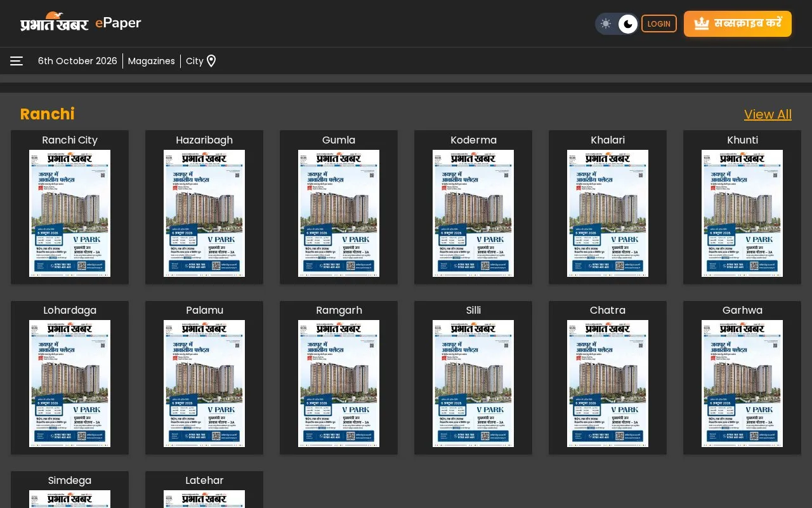Toggle the dark mode moon switch
The image size is (812, 508).
tap(627, 24)
